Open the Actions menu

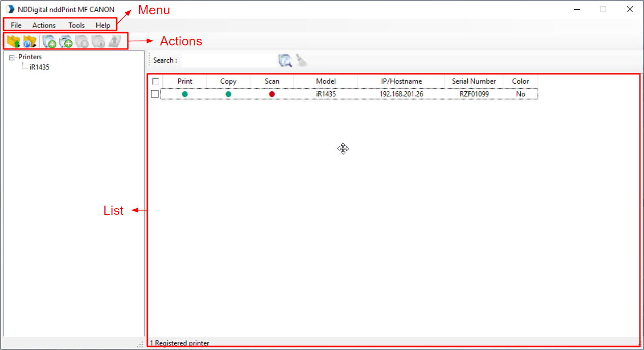click(x=44, y=25)
